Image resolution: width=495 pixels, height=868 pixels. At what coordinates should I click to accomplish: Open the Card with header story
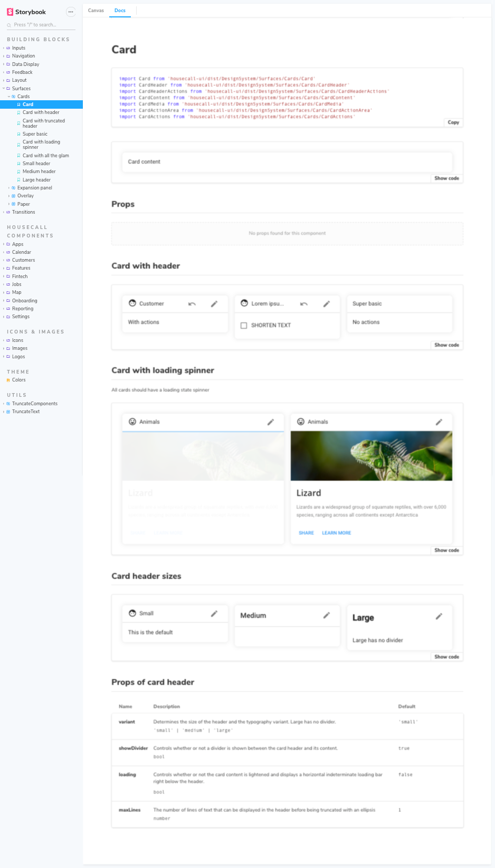pyautogui.click(x=41, y=112)
